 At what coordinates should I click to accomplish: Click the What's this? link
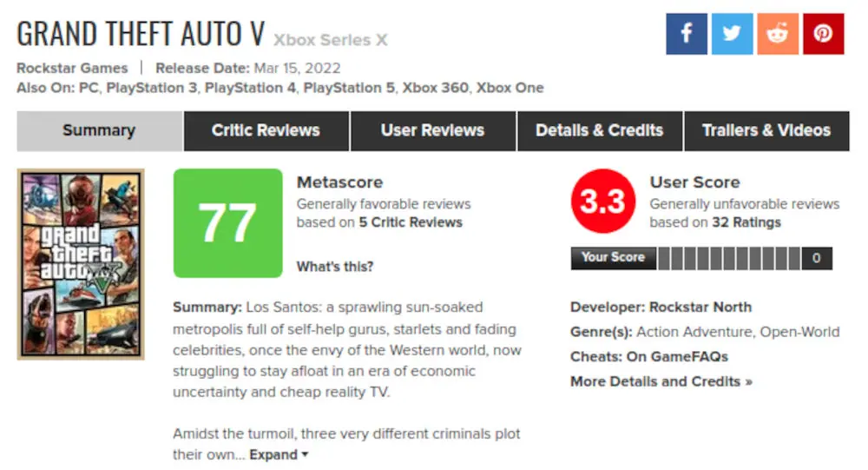335,267
